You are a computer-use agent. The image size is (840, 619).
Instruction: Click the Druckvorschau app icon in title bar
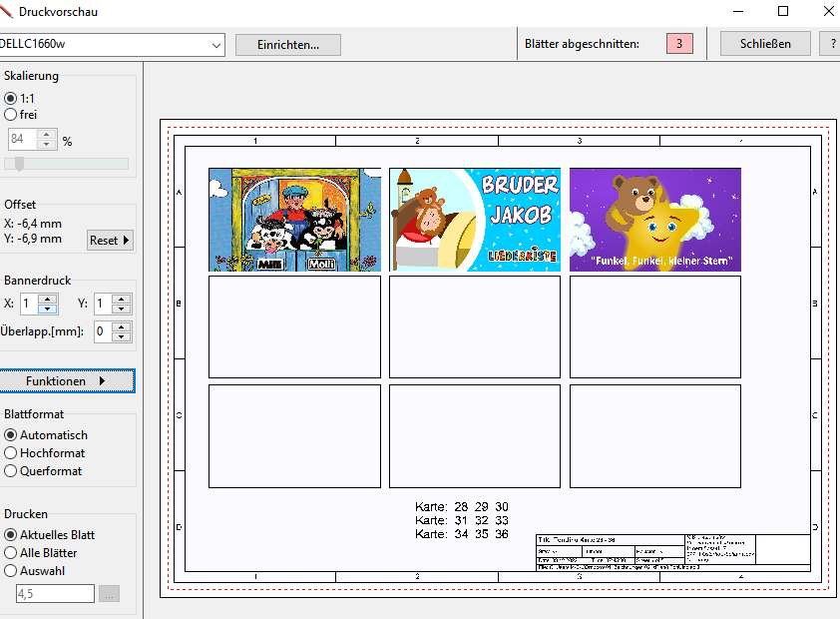pyautogui.click(x=6, y=11)
